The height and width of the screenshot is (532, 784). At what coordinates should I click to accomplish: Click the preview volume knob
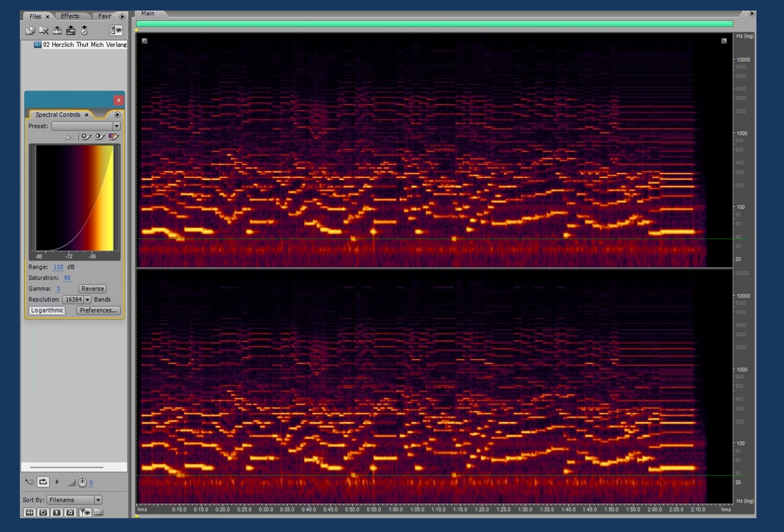[x=82, y=482]
